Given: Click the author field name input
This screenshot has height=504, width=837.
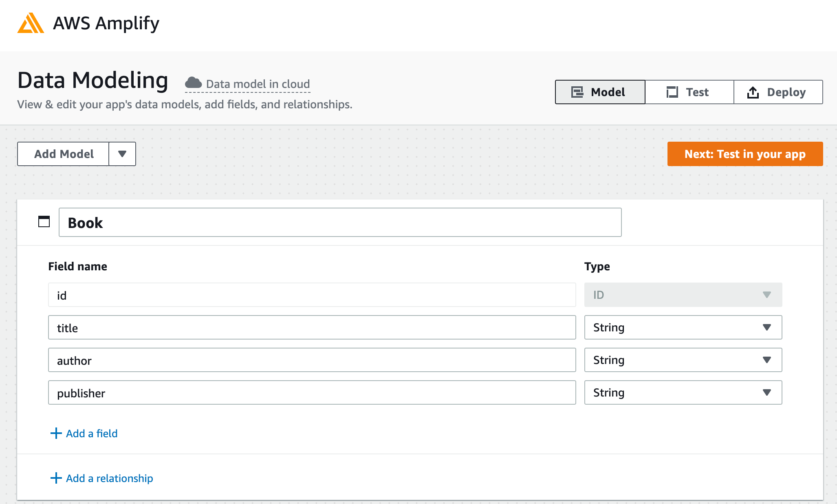Looking at the screenshot, I should point(312,360).
